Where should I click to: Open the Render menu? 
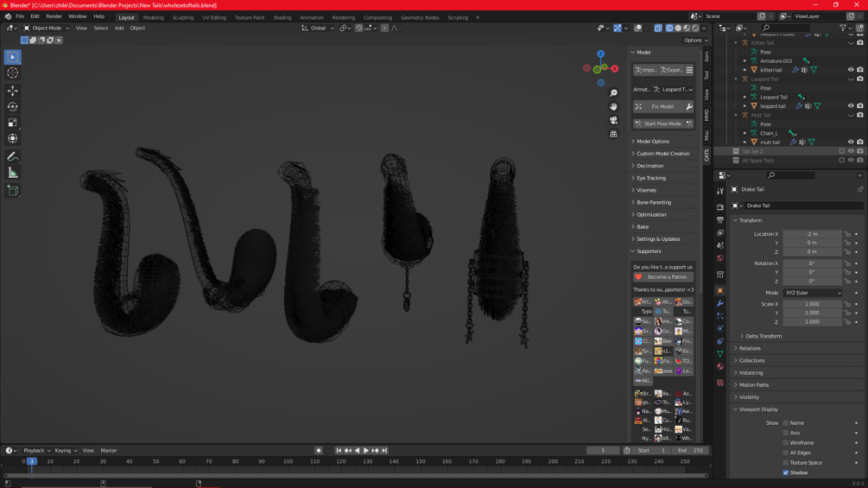pyautogui.click(x=54, y=16)
